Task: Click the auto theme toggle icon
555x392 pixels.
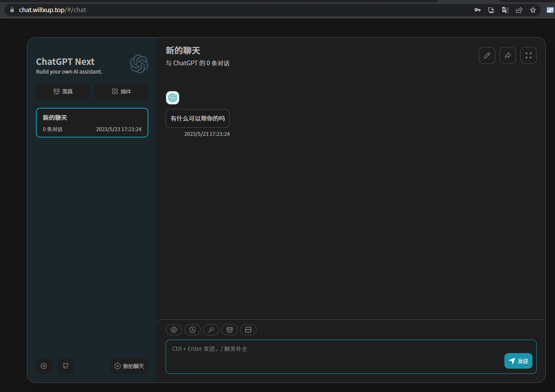Action: pyautogui.click(x=192, y=330)
